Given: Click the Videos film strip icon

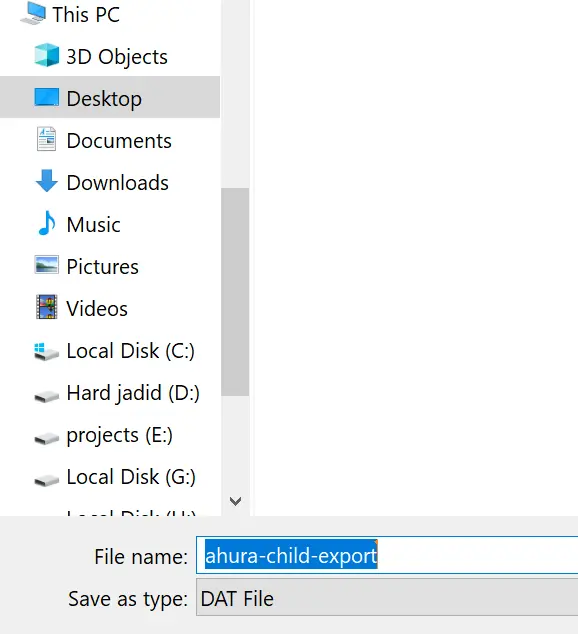Looking at the screenshot, I should click(x=46, y=307).
